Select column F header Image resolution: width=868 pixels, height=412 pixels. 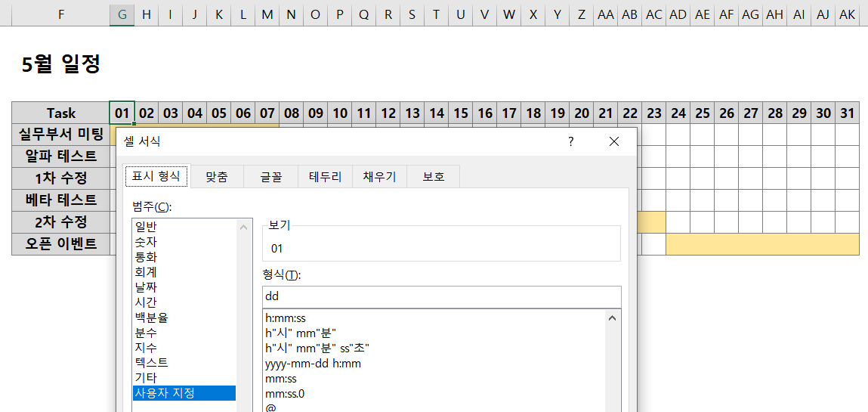pyautogui.click(x=60, y=16)
